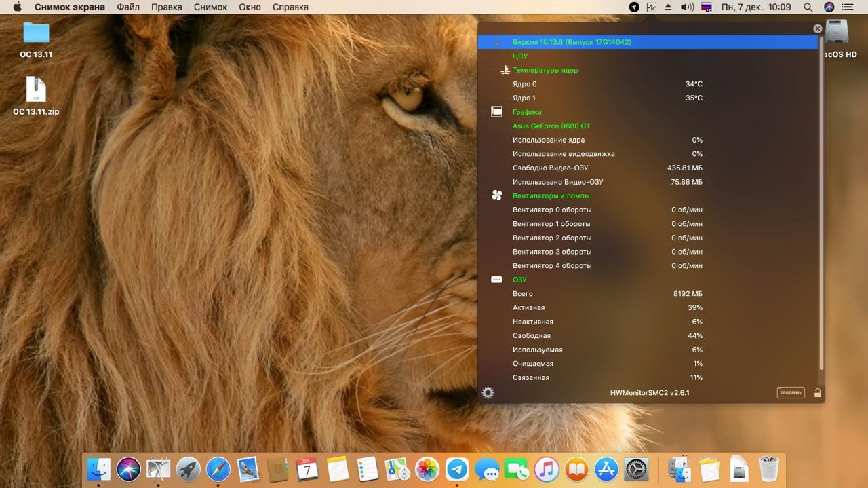
Task: Open System Preferences in the Dock
Action: pyautogui.click(x=636, y=469)
